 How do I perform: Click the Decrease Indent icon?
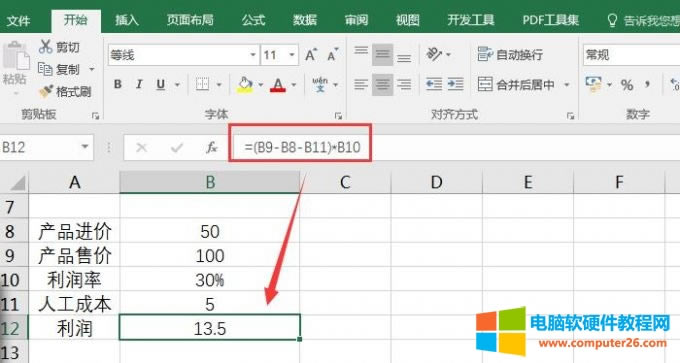[x=434, y=84]
